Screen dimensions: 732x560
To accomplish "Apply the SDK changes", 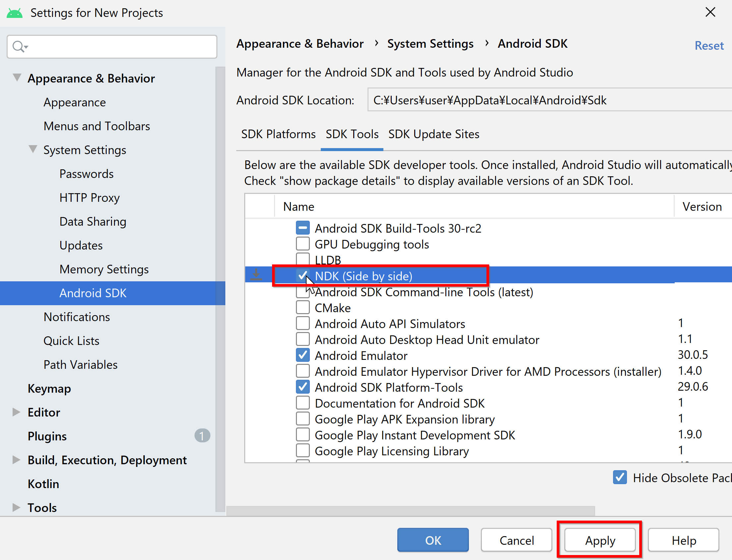I will coord(600,540).
